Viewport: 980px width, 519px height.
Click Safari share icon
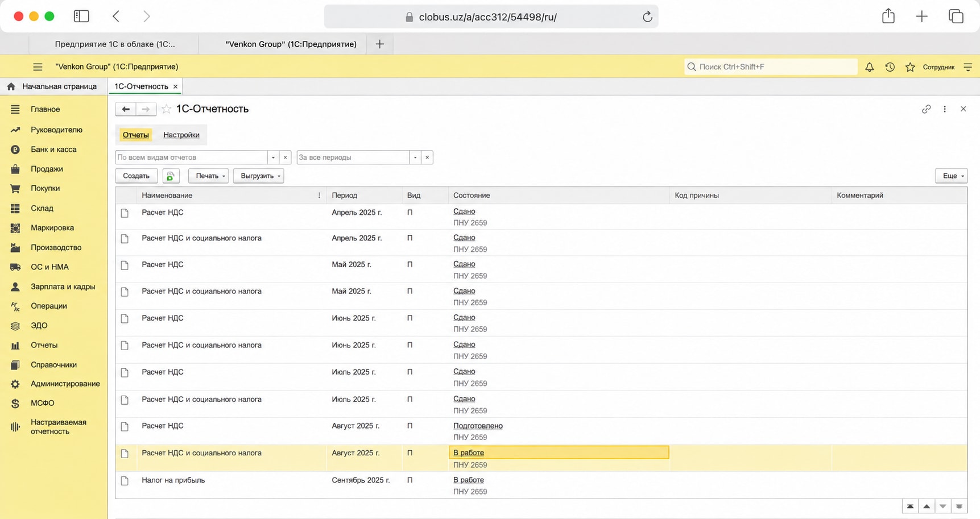888,16
